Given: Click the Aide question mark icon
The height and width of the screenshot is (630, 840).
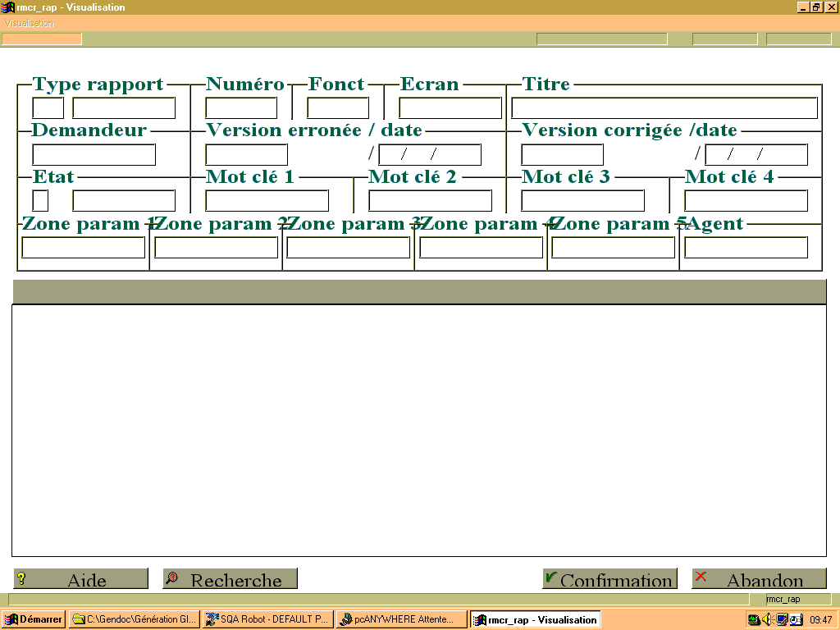Looking at the screenshot, I should click(21, 578).
